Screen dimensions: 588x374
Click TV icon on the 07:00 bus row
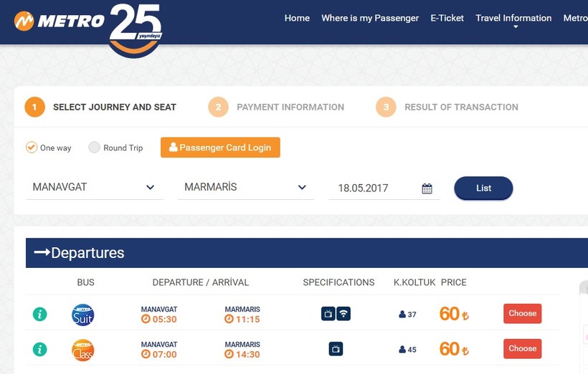pos(336,349)
